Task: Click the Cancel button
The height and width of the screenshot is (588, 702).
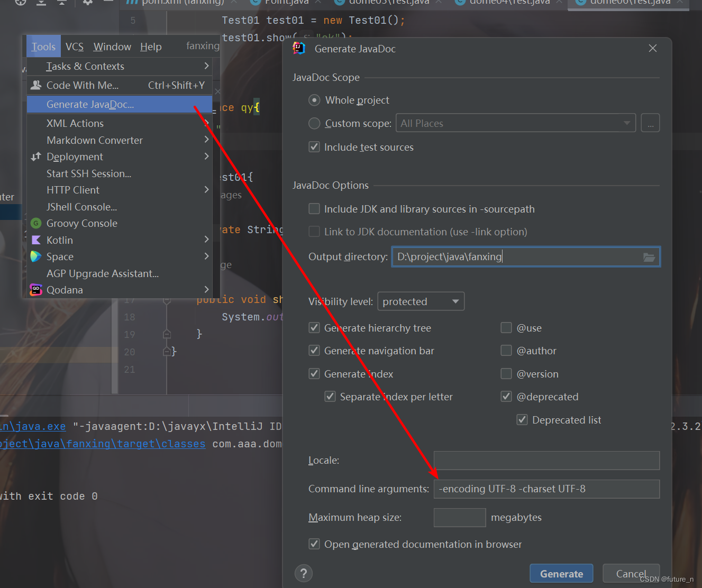Action: (x=631, y=574)
